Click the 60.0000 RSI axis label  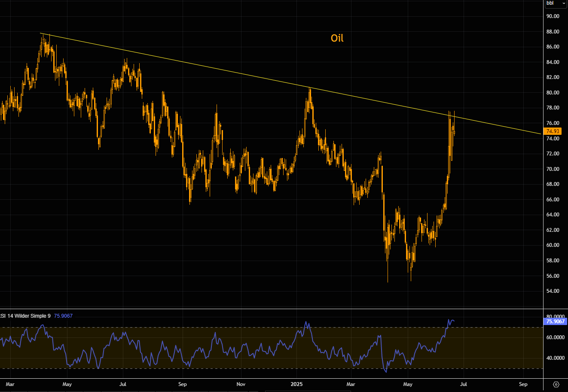coord(555,337)
